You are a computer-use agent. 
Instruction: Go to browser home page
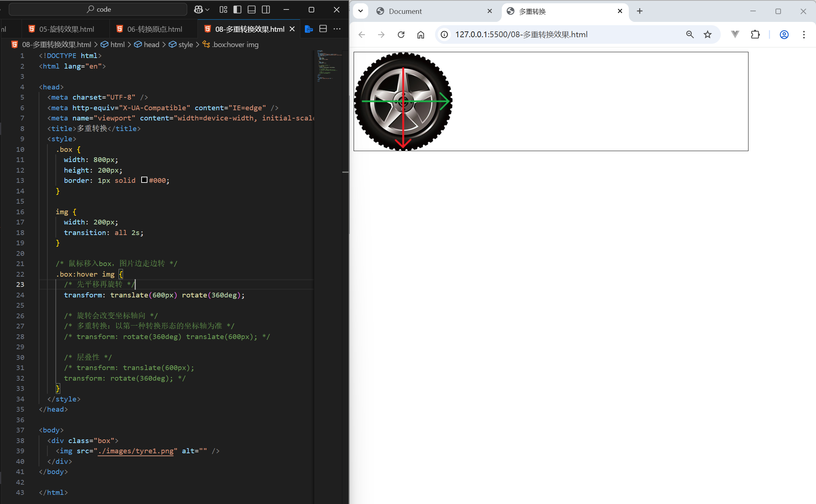point(421,35)
